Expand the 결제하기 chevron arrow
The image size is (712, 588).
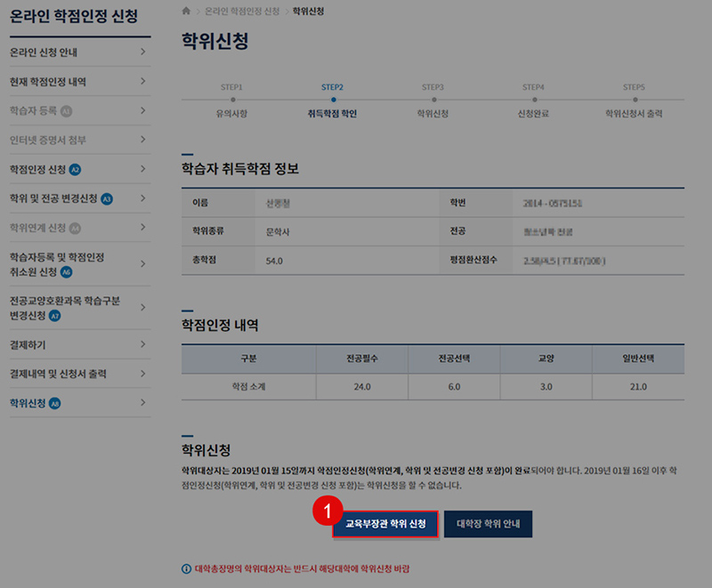point(142,344)
